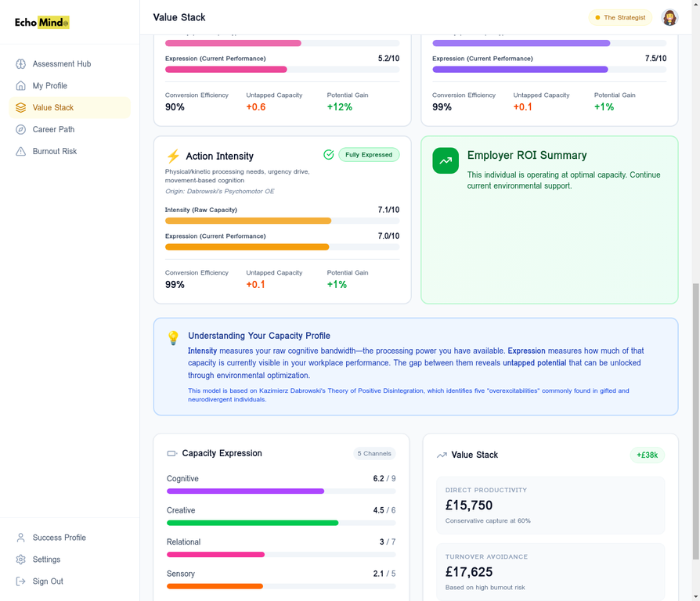Click the 5 Channels pill
This screenshot has height=601, width=700.
click(374, 453)
